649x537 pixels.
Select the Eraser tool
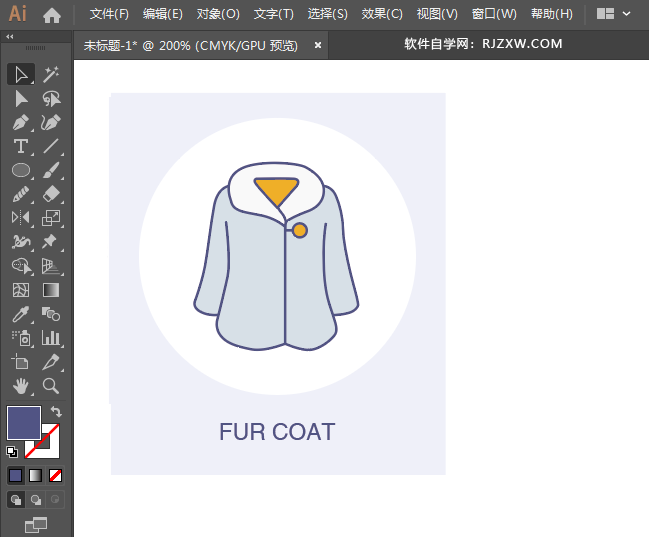click(x=51, y=194)
